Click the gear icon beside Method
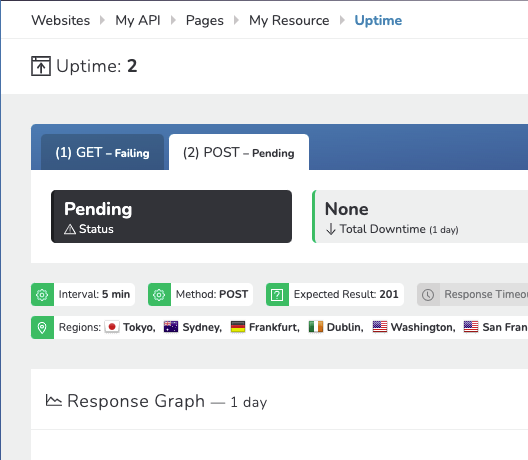This screenshot has width=528, height=460. 159,295
